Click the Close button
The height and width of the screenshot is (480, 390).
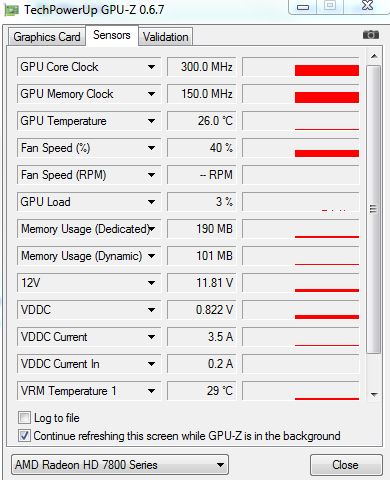(x=345, y=465)
